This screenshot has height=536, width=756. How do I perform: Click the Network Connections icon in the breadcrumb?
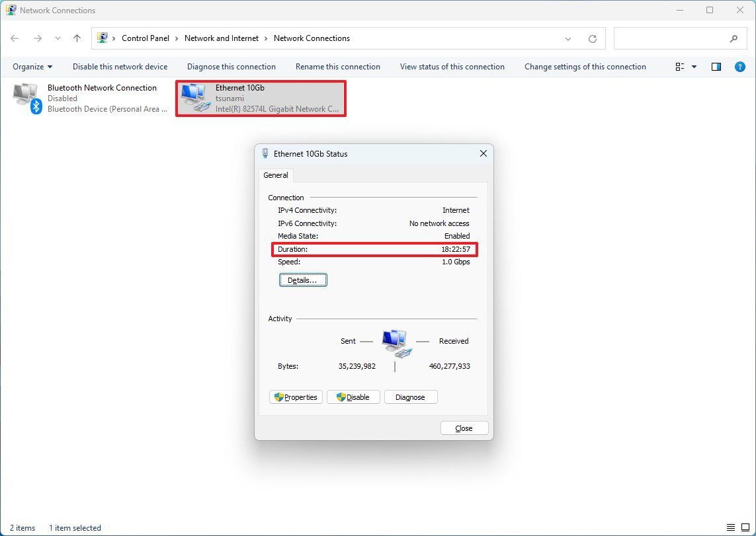click(x=312, y=38)
